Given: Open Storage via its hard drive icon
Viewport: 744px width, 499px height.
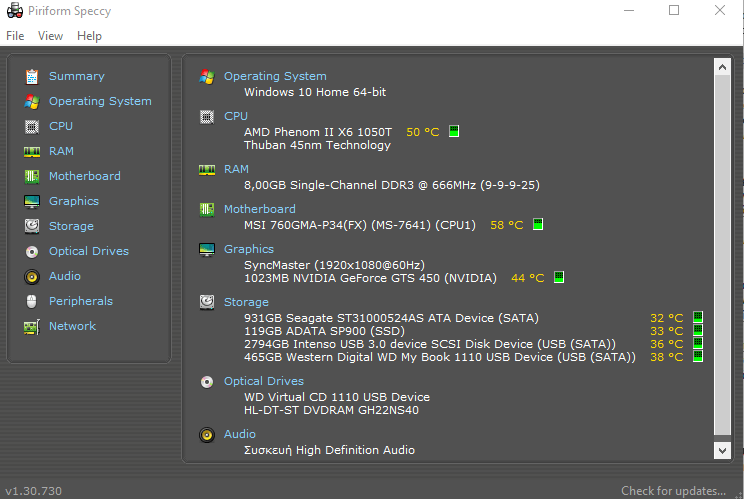Looking at the screenshot, I should pyautogui.click(x=32, y=226).
